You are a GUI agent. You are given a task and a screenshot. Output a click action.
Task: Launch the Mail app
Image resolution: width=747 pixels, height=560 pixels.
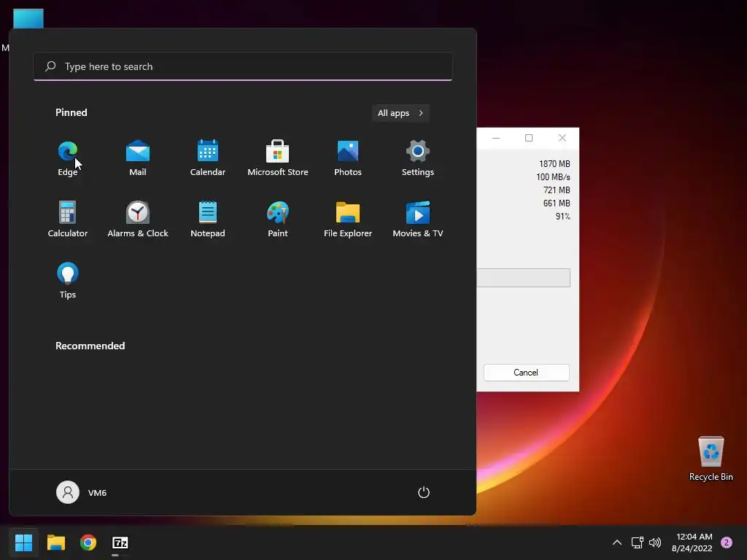[x=138, y=158]
